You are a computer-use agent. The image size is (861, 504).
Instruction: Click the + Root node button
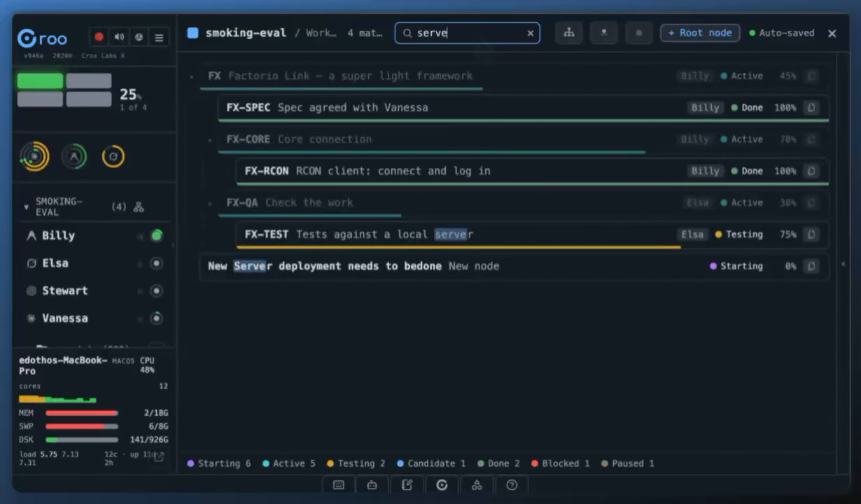coord(700,33)
